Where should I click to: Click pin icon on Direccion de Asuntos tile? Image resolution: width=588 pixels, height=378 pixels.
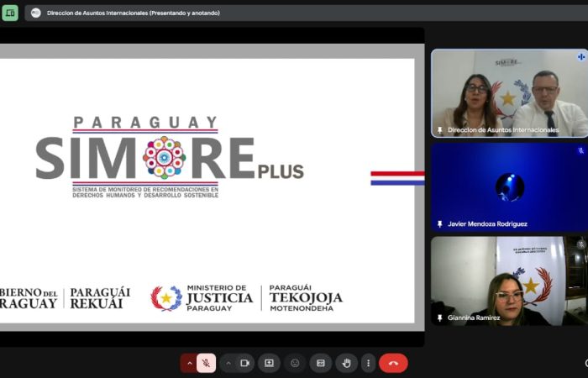point(439,130)
